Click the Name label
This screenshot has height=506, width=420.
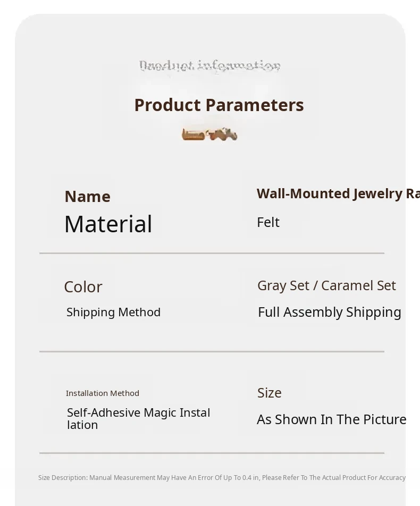[87, 197]
